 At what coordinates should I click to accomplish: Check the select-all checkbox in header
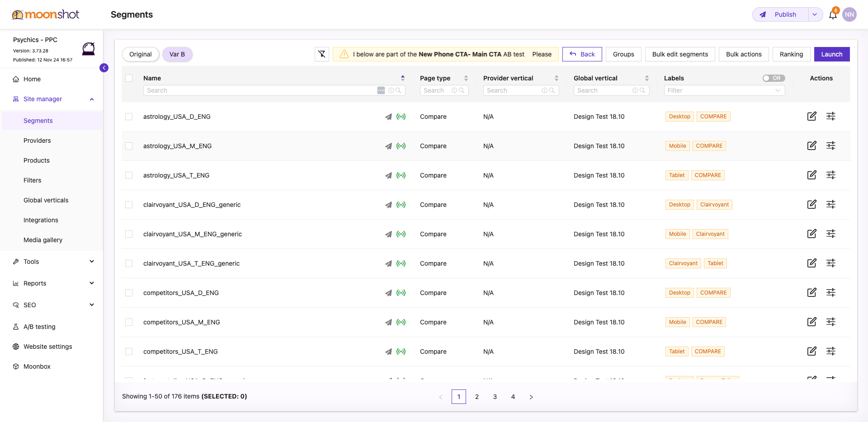tap(129, 78)
